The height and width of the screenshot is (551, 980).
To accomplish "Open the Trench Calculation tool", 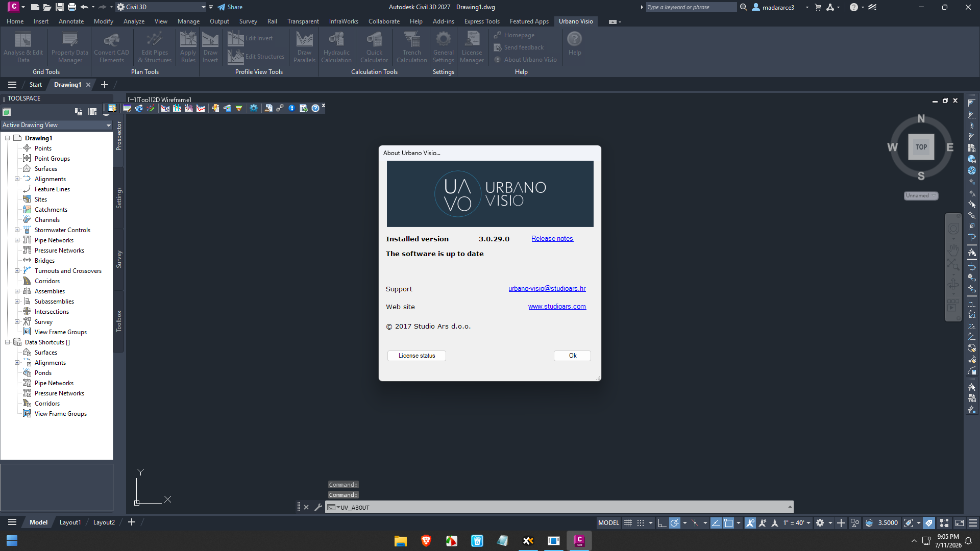I will [412, 47].
